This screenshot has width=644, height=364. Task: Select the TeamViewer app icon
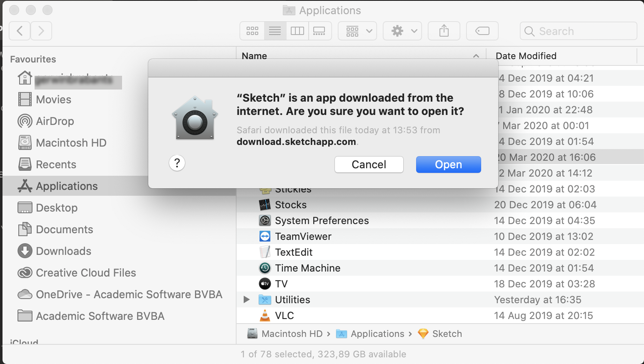point(265,237)
